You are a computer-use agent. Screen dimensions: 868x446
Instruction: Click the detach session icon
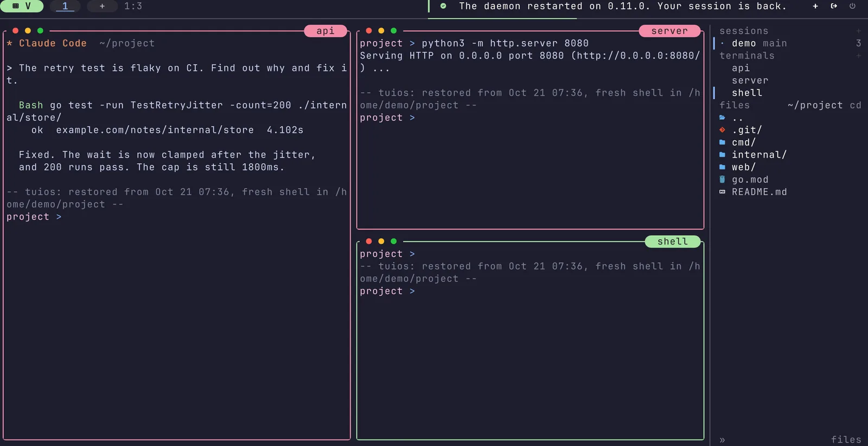tap(834, 7)
